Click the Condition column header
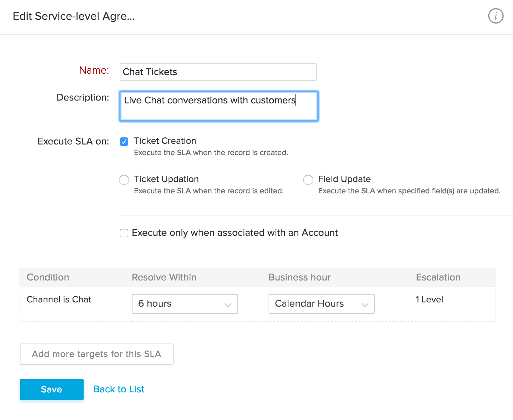 click(x=48, y=277)
